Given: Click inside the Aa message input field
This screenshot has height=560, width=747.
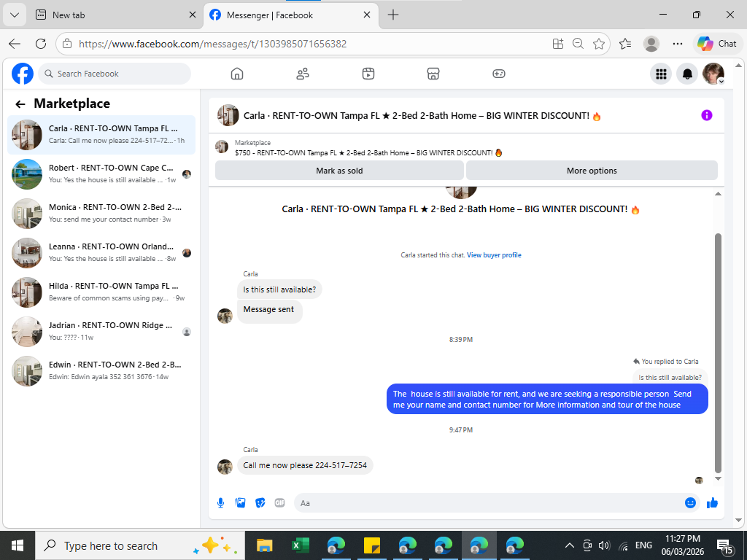Looking at the screenshot, I should pos(488,503).
